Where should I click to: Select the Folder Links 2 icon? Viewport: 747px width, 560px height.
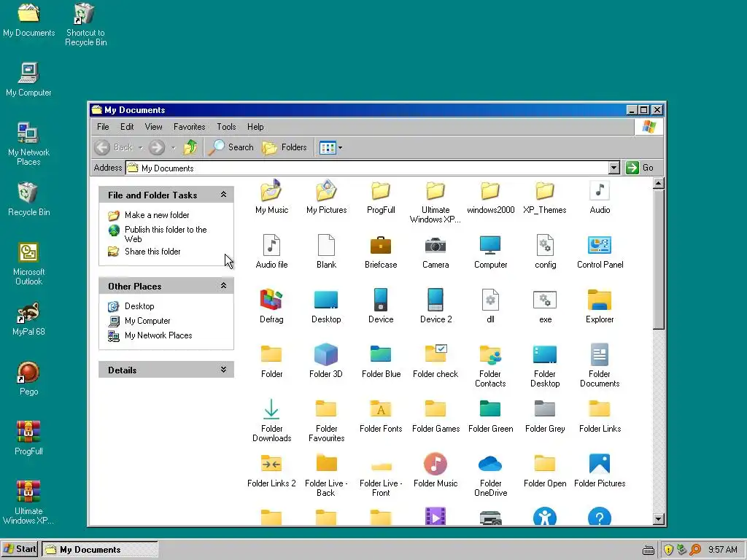(x=271, y=464)
